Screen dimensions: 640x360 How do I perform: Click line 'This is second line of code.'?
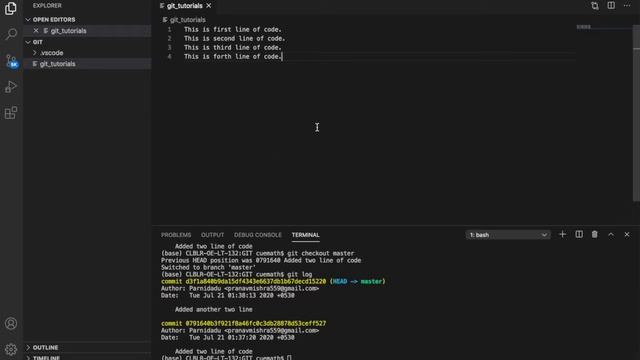click(x=234, y=38)
